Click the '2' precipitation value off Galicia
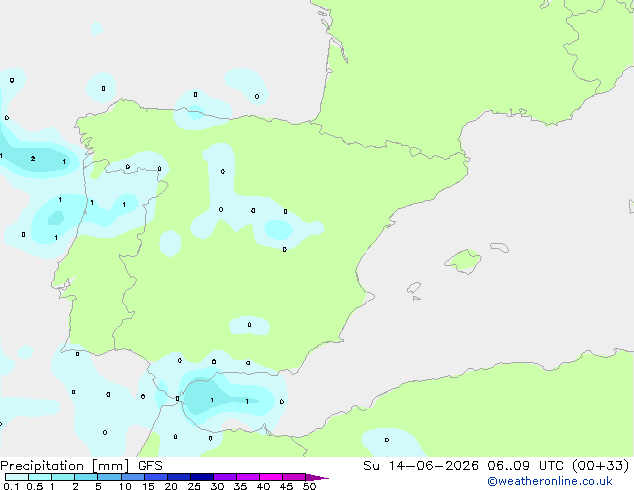The width and height of the screenshot is (634, 490). pos(33,159)
